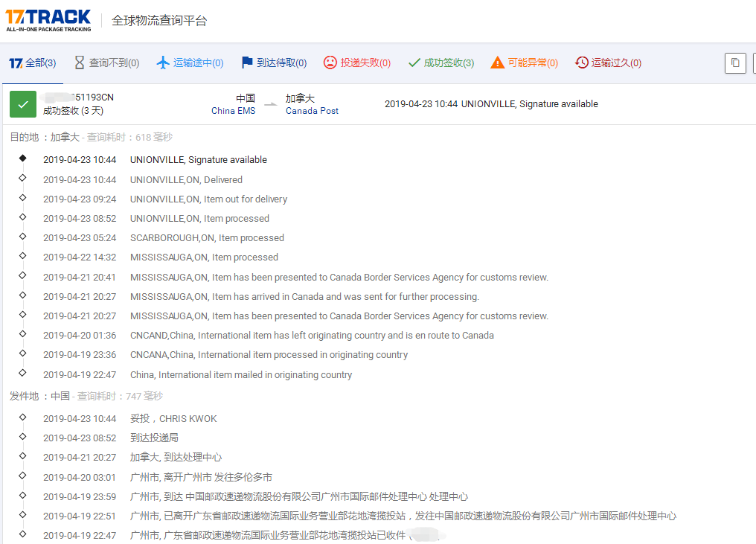Select the flag 到达待取 filter icon
Image resolution: width=756 pixels, height=544 pixels.
point(246,63)
